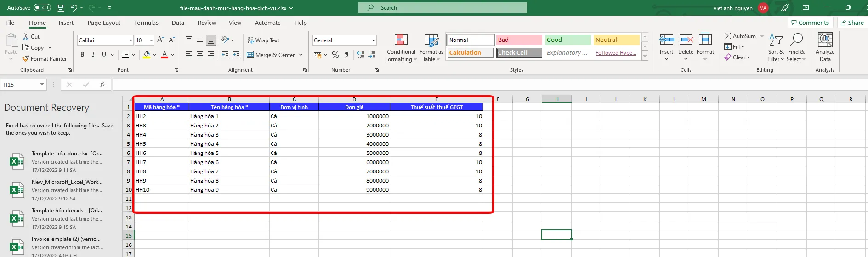Screen dimensions: 868x257
Task: Click the Cut scissors icon
Action: coord(26,36)
